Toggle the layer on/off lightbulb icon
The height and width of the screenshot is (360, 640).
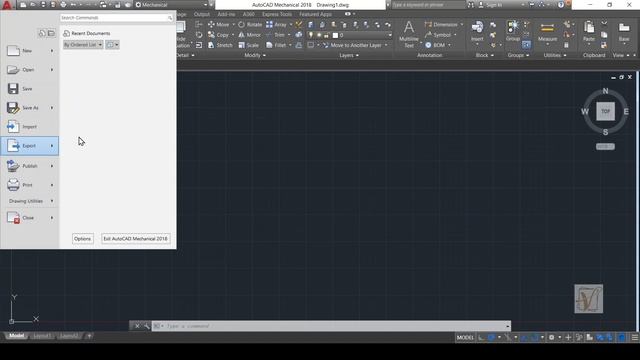(x=311, y=35)
